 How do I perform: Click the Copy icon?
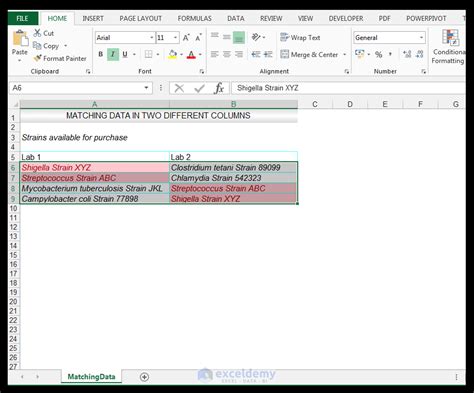(37, 45)
